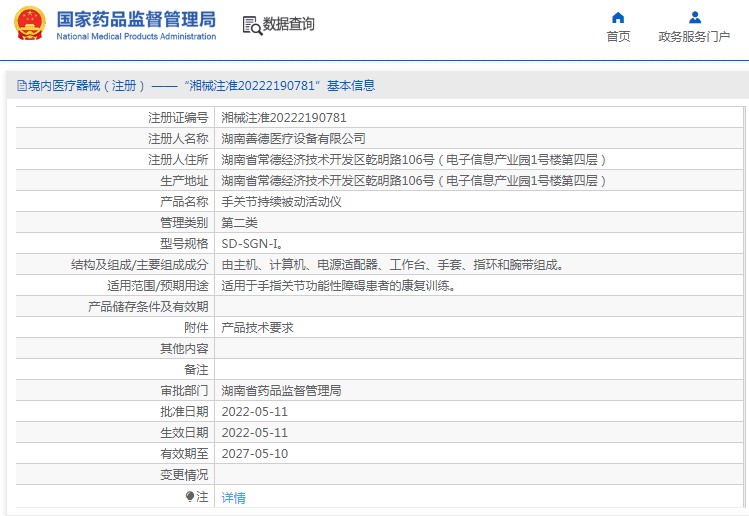The height and width of the screenshot is (516, 749).
Task: Click the expiry date 2027-05-10
Action: tap(255, 454)
